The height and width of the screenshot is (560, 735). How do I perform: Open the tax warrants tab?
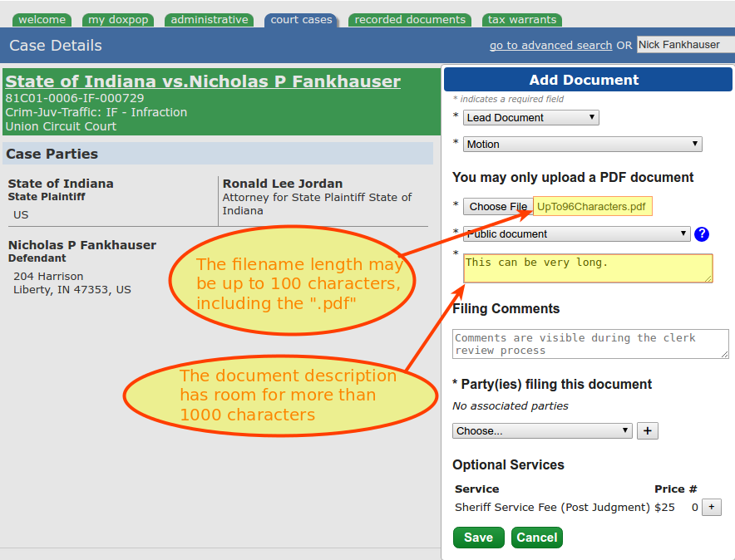pyautogui.click(x=521, y=19)
